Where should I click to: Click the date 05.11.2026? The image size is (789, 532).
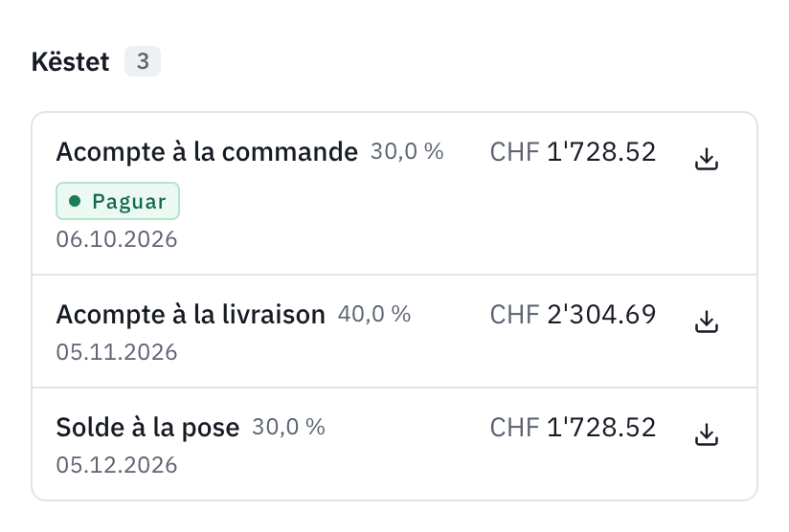coord(117,352)
